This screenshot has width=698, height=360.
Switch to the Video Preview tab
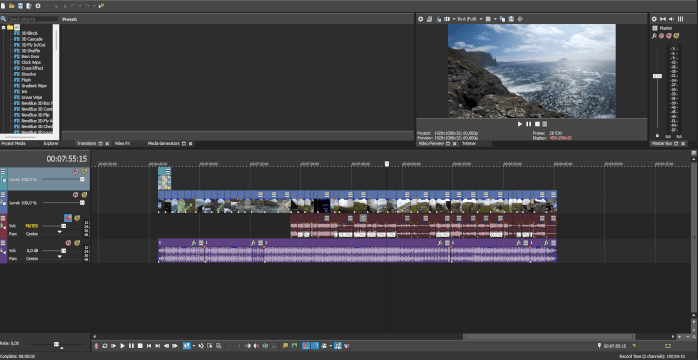(x=432, y=144)
